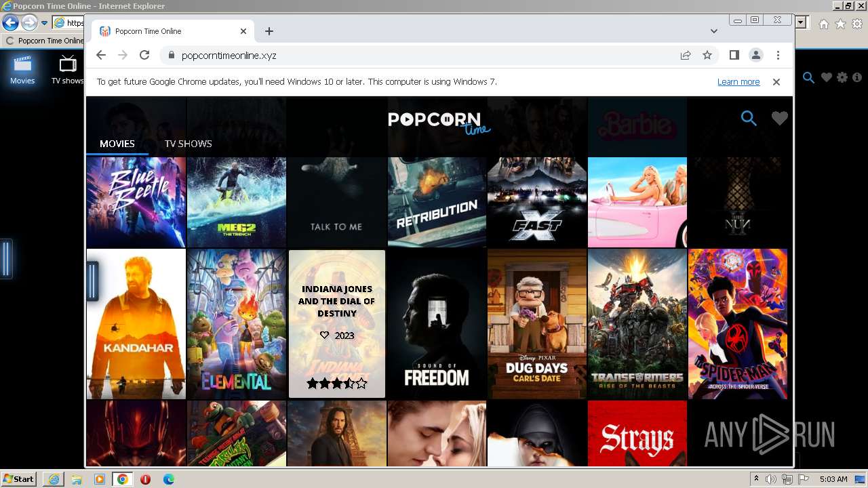
Task: Open the file explorer folder on taskbar
Action: point(77,479)
